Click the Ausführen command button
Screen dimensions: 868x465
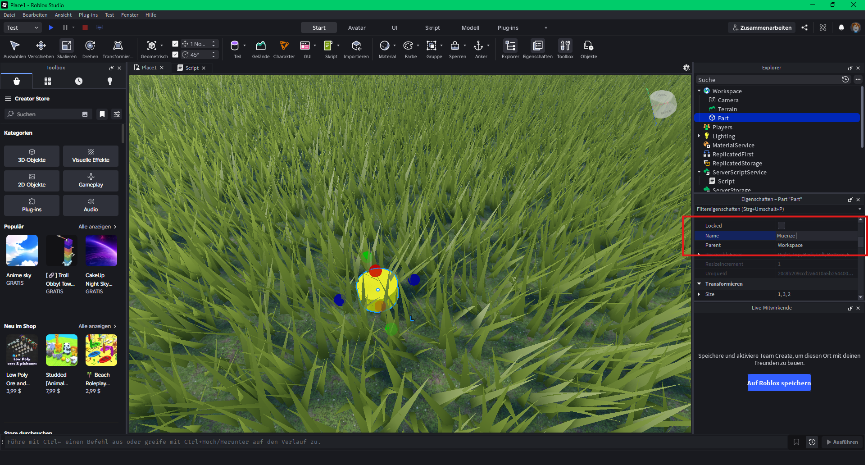pyautogui.click(x=842, y=442)
